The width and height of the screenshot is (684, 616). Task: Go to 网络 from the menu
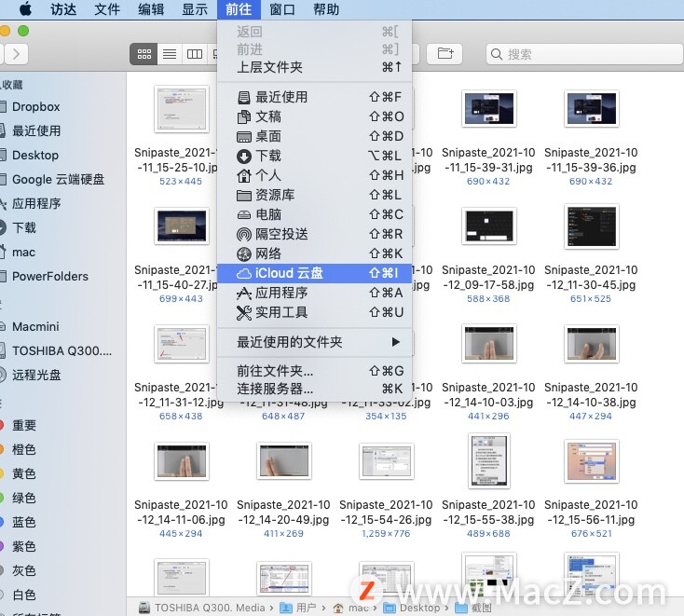pos(315,253)
